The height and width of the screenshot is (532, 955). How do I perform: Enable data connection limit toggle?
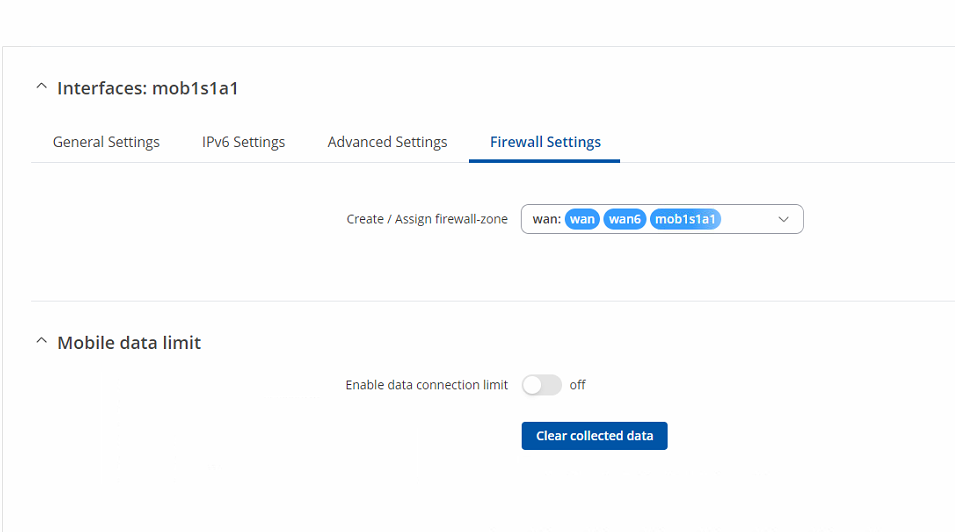(541, 385)
